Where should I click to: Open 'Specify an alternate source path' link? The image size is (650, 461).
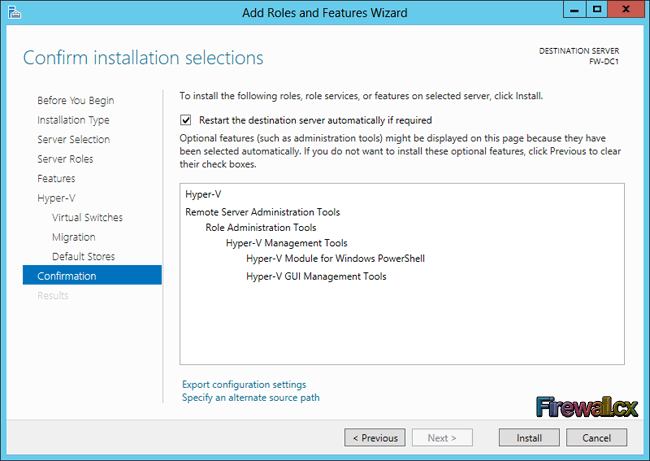point(251,398)
